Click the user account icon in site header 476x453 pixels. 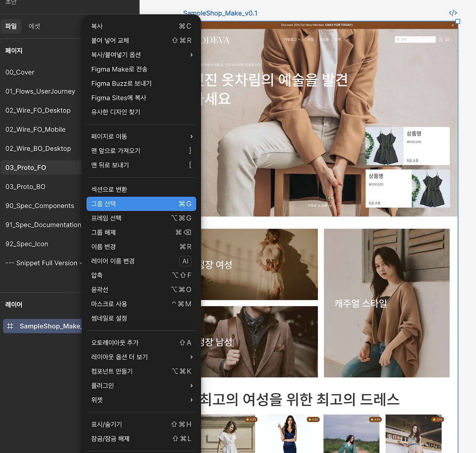pos(440,39)
